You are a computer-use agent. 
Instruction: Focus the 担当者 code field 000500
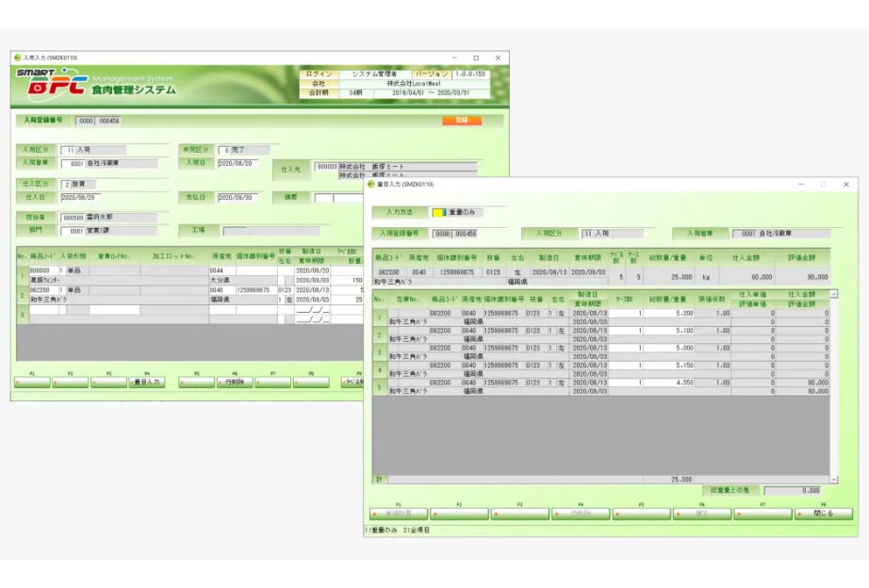[73, 218]
